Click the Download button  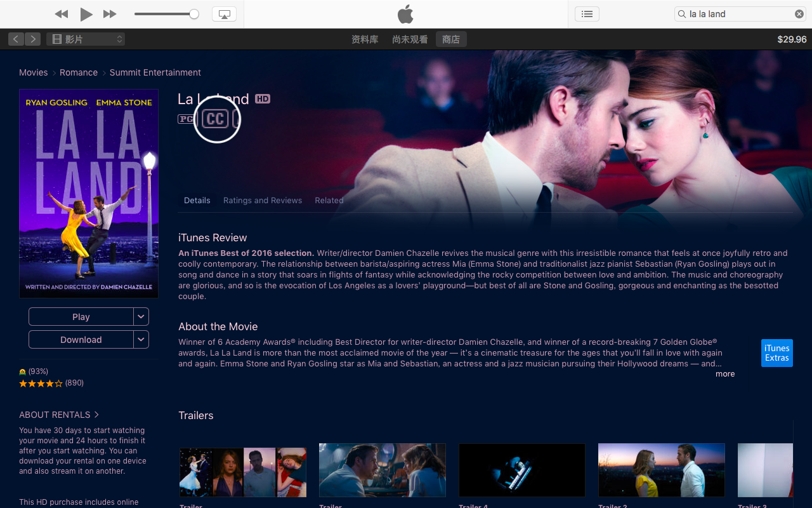81,340
